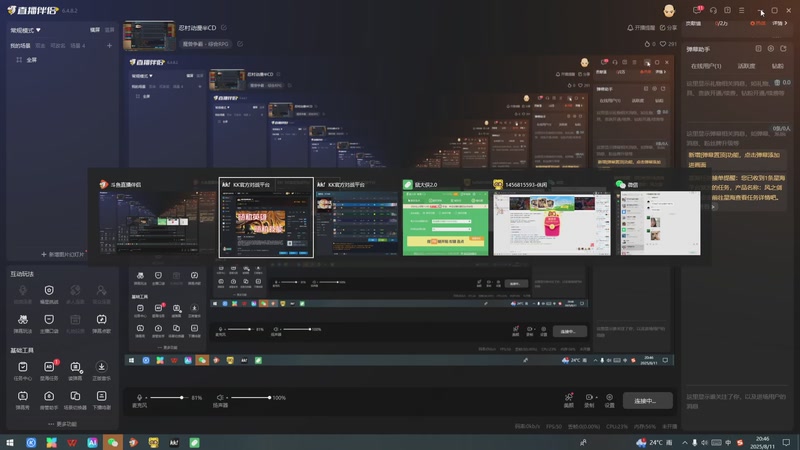800x450 pixels.
Task: Open the 弹幕秀 tool
Action: point(22,399)
